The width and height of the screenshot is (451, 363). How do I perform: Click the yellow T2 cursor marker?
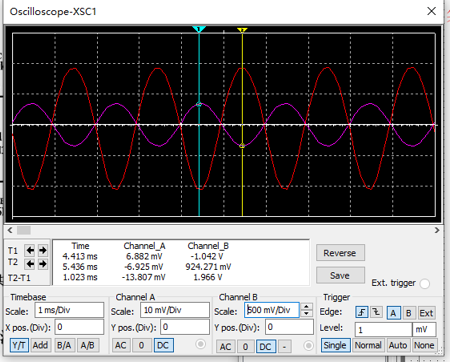pos(242,30)
